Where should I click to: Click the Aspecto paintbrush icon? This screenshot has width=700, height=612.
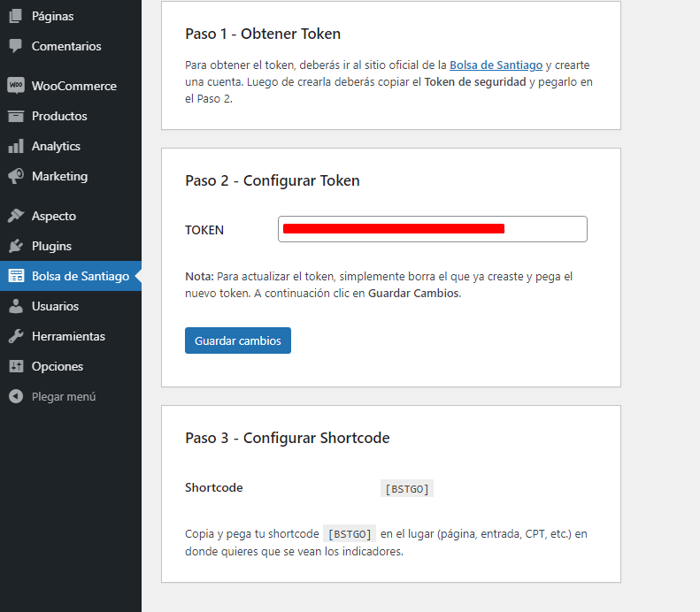pos(16,216)
